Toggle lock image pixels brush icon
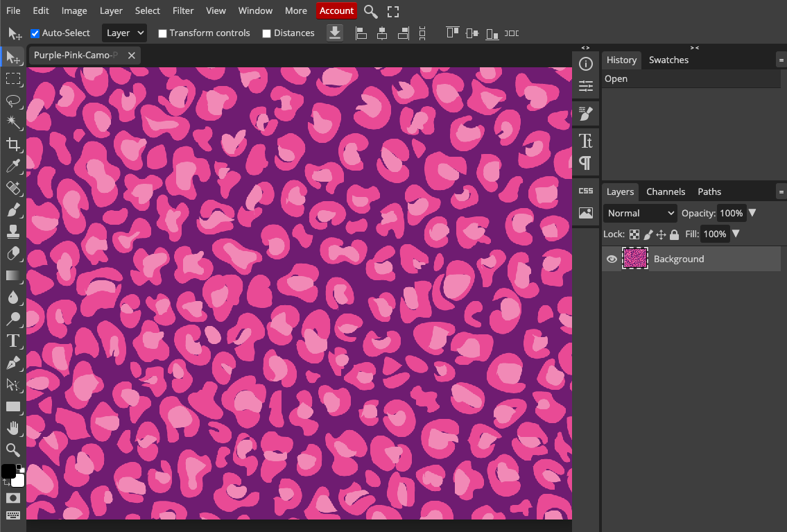Screen dimensions: 787x532 [x=648, y=234]
